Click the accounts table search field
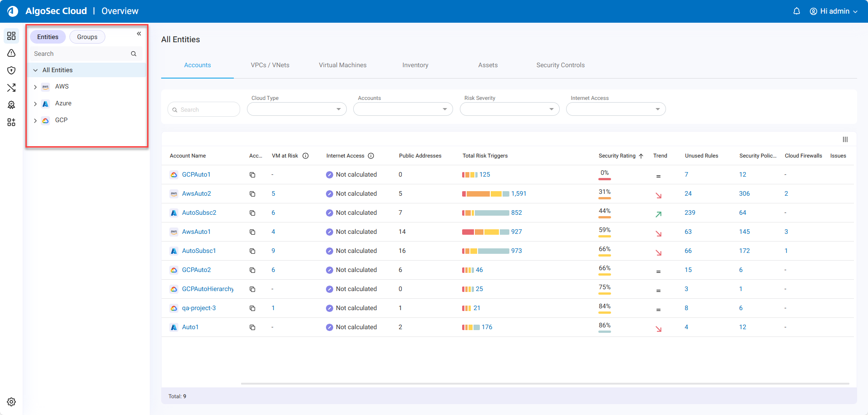 tap(204, 109)
